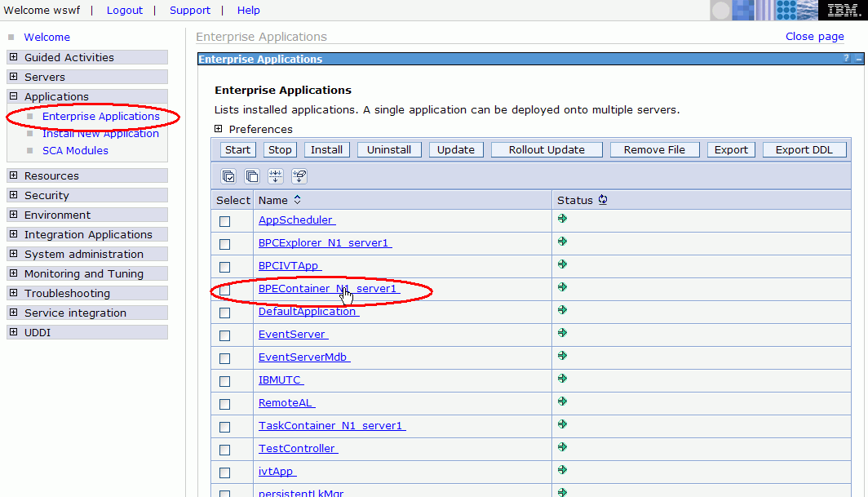Click the Remove File button
Image resolution: width=868 pixels, height=497 pixels.
655,149
